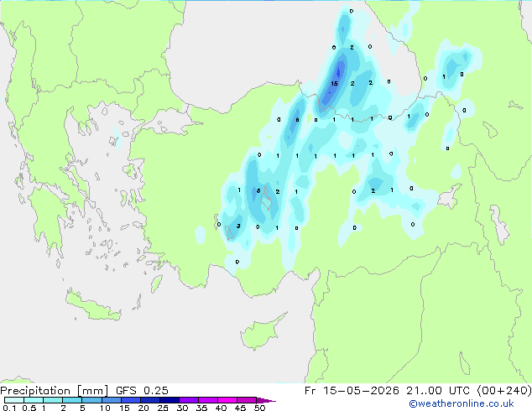Select the 2–5 mm legend color box

tap(72, 400)
